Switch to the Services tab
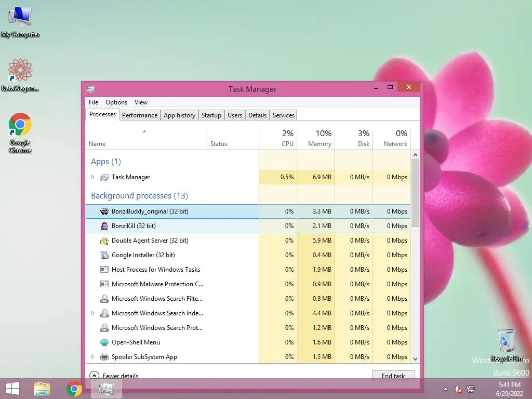The image size is (532, 399). 284,115
